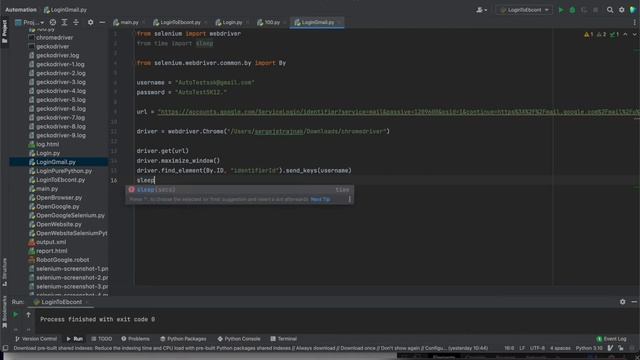This screenshot has width=640, height=360.
Task: Click the LoginToEbcont tab in Run panel
Action: point(61,302)
